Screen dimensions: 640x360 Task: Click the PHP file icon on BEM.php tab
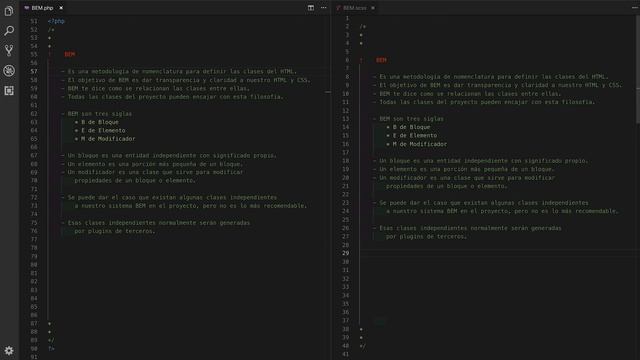pyautogui.click(x=27, y=8)
